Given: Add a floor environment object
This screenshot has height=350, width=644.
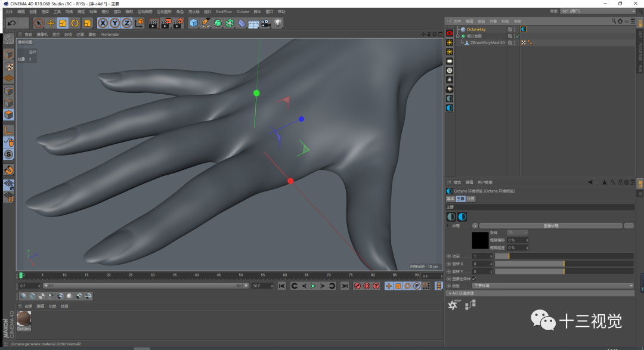Looking at the screenshot, I should [x=254, y=23].
